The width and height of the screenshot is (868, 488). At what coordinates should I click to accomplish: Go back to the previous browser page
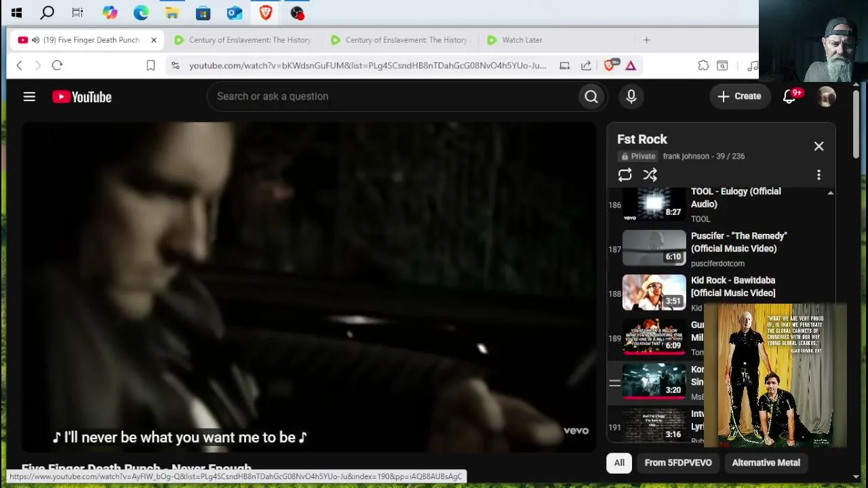point(19,65)
